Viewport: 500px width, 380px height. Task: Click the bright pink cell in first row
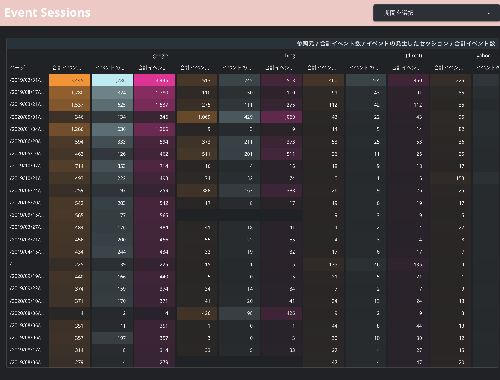point(154,80)
